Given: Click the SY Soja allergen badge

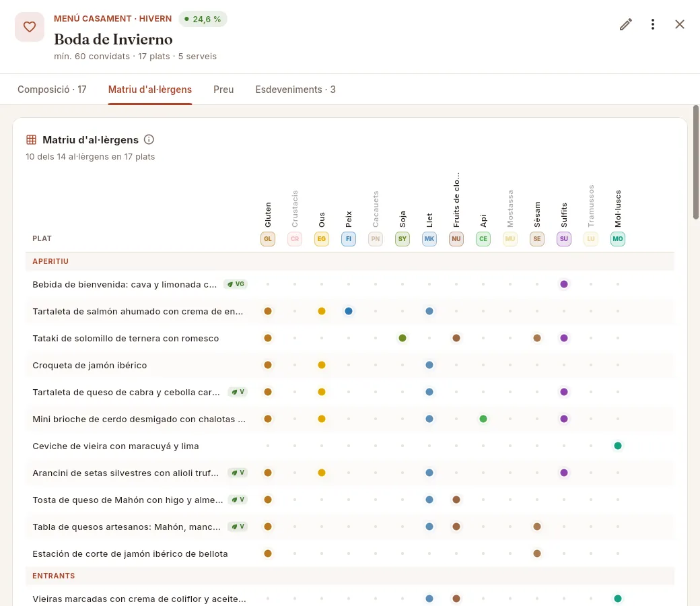Looking at the screenshot, I should 403,239.
